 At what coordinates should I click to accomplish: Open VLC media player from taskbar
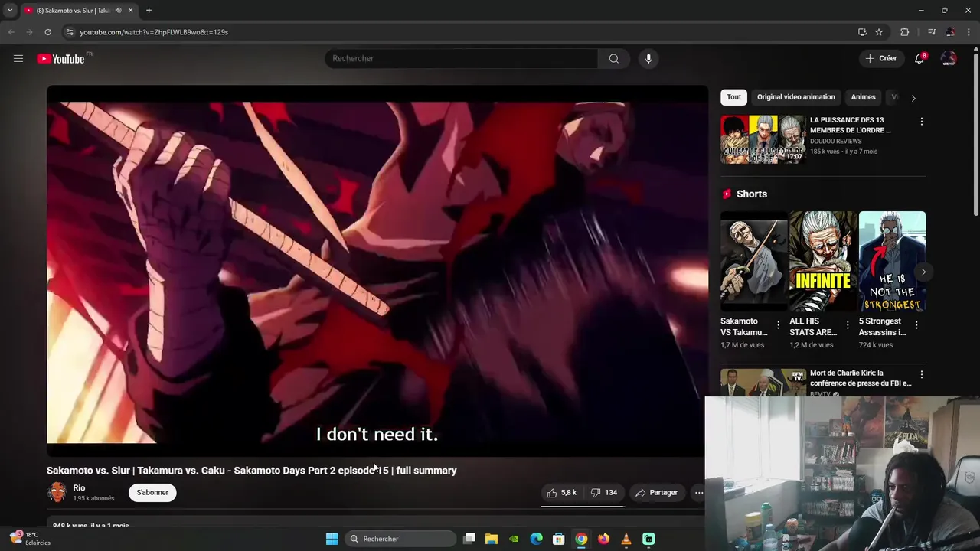coord(626,539)
